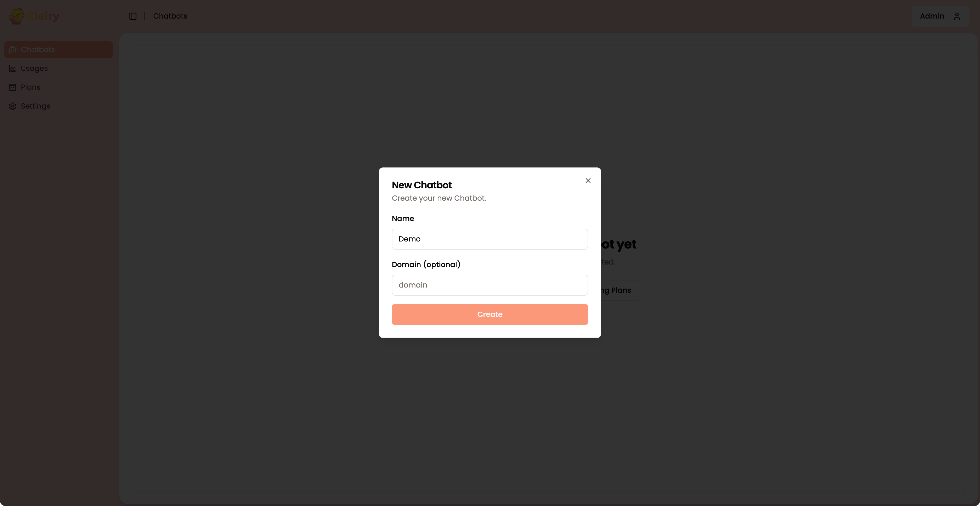
Task: Click the Cleiry brand name text
Action: click(x=43, y=16)
